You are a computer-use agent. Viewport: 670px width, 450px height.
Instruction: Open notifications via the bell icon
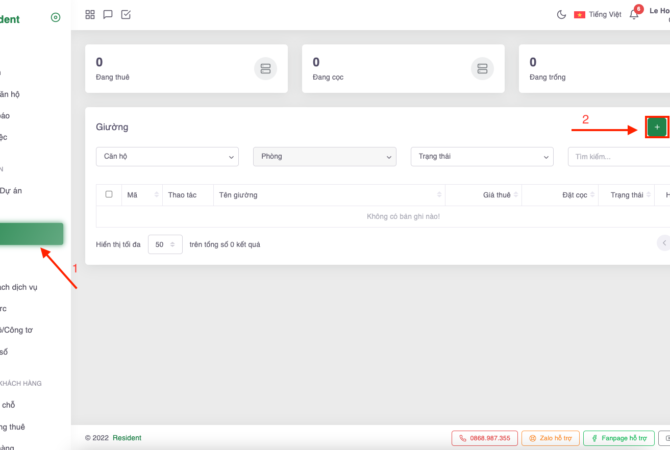(x=633, y=15)
